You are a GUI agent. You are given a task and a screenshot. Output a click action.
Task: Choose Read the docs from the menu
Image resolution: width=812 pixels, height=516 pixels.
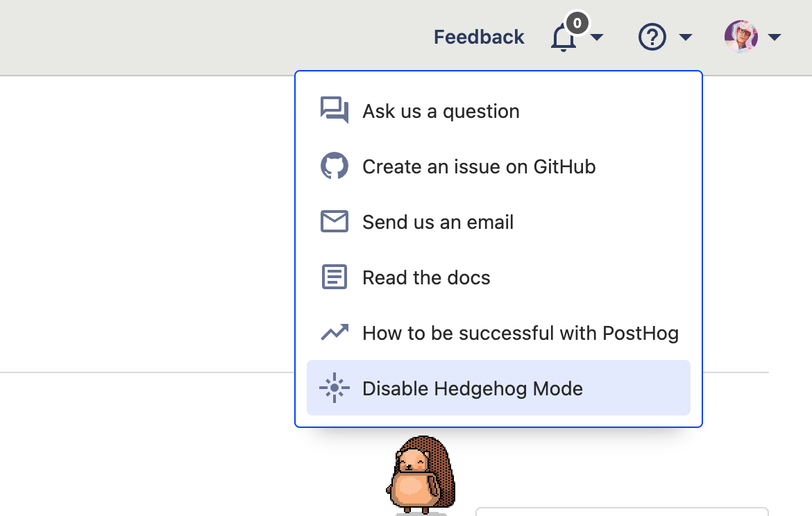pos(426,277)
